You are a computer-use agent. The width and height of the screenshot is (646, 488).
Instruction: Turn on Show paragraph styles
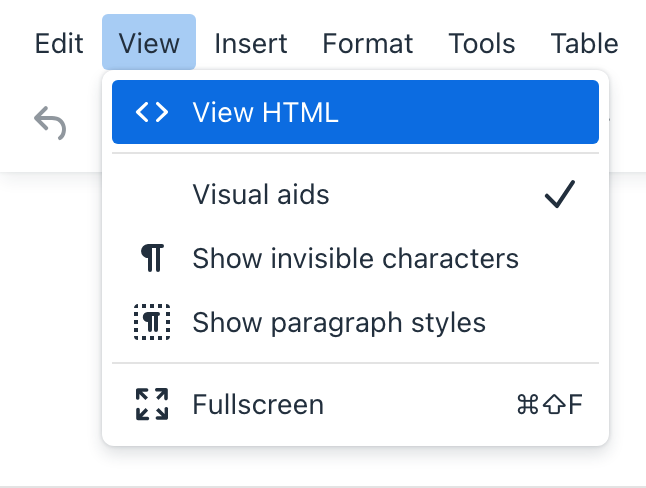click(338, 323)
